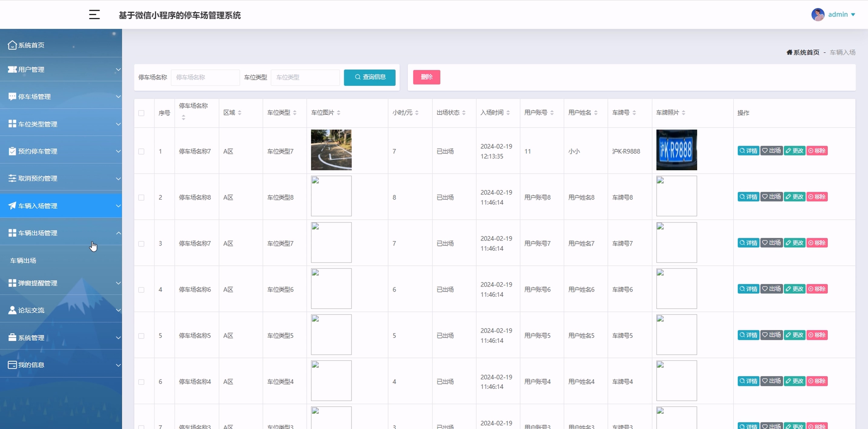This screenshot has width=868, height=429.
Task: Expand the 弹窗提醒管理 menu chevron
Action: 118,283
